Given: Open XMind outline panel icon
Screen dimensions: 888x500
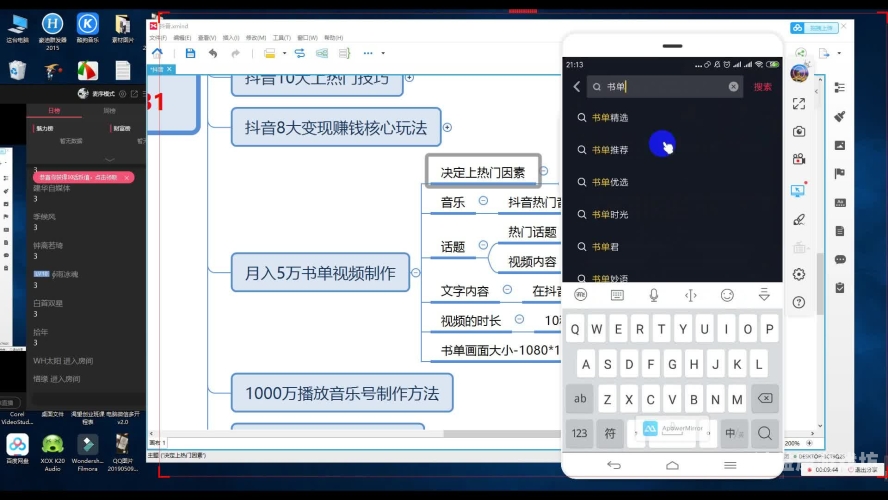Looking at the screenshot, I should [840, 87].
